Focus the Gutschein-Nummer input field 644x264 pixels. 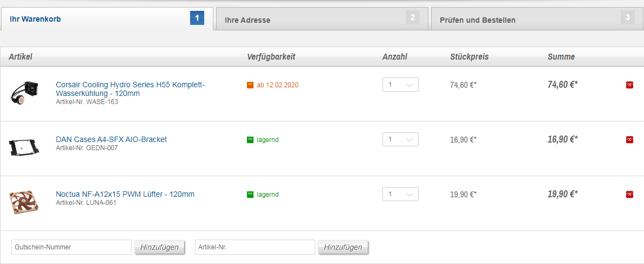coord(71,247)
